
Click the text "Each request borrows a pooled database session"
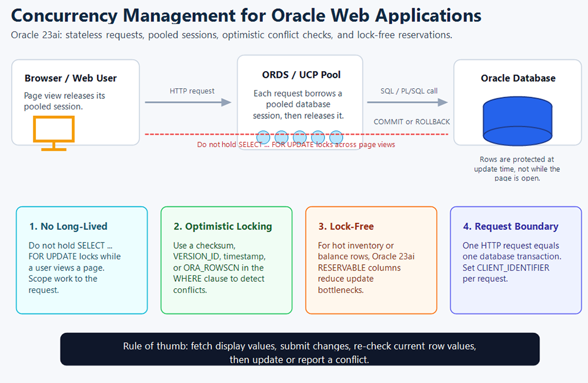(298, 104)
